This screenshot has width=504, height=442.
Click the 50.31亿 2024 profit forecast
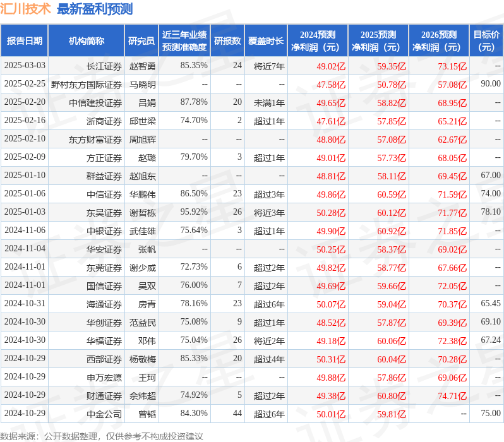tap(331, 360)
